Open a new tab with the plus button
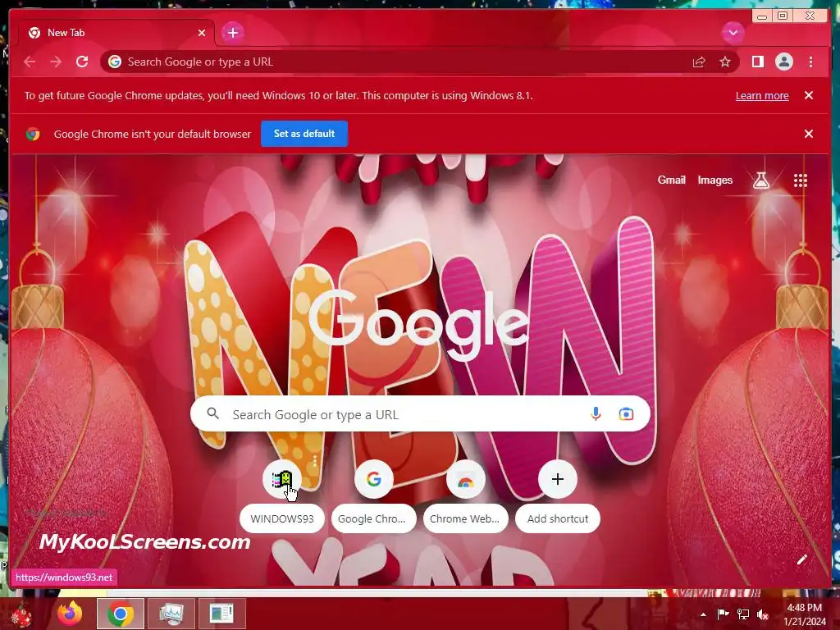Screen dimensions: 840x630 click(x=232, y=33)
